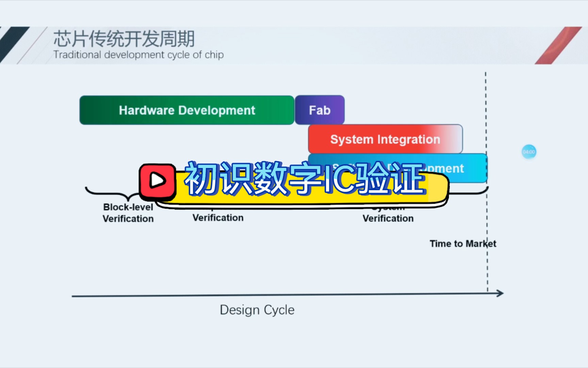Toggle the System Verification label
The width and height of the screenshot is (588, 368).
point(388,213)
